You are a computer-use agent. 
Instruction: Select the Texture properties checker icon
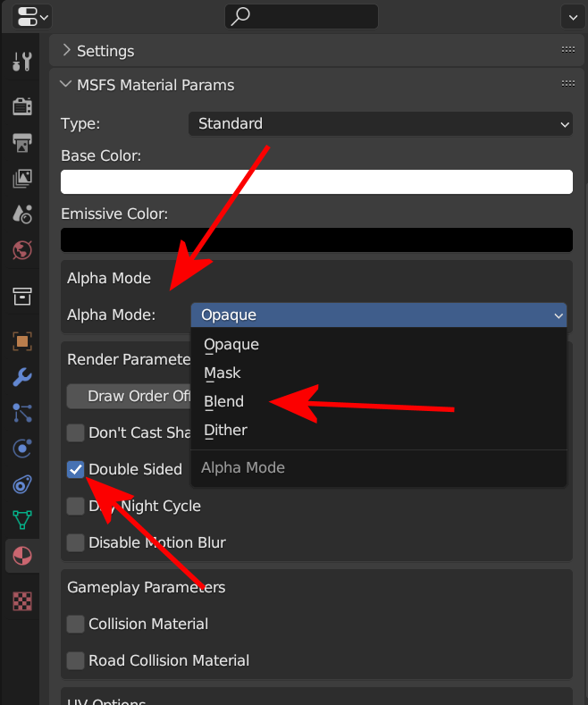tap(22, 601)
